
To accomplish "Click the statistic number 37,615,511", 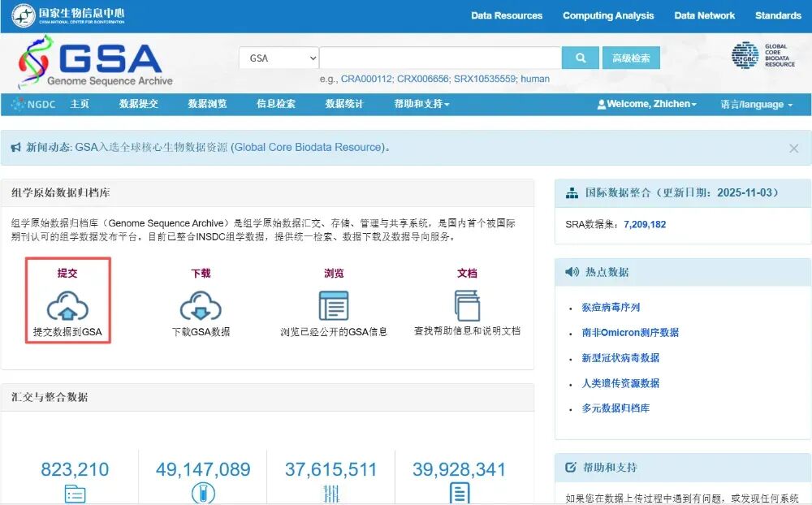I will [x=331, y=470].
